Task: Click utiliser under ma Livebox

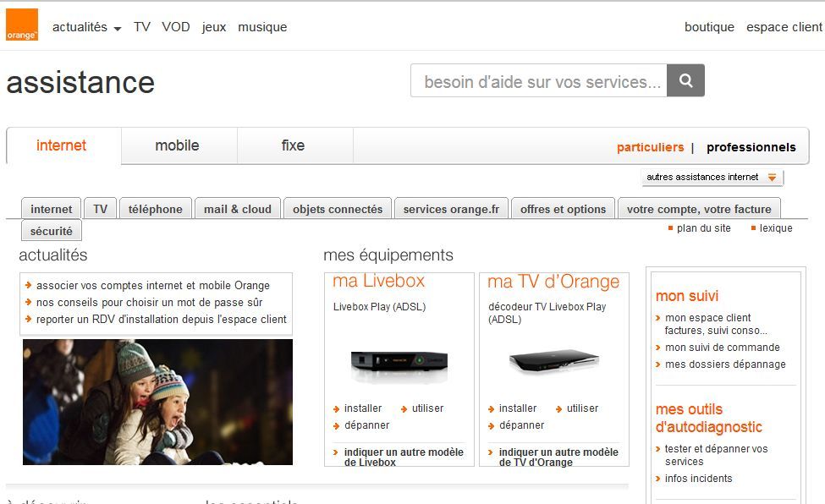Action: pyautogui.click(x=427, y=408)
